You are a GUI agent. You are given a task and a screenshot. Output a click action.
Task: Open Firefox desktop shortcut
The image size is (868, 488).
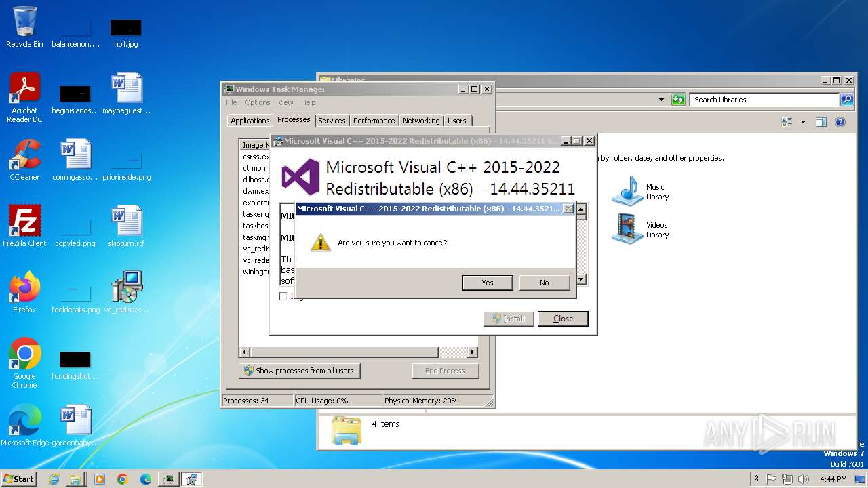pyautogui.click(x=24, y=293)
